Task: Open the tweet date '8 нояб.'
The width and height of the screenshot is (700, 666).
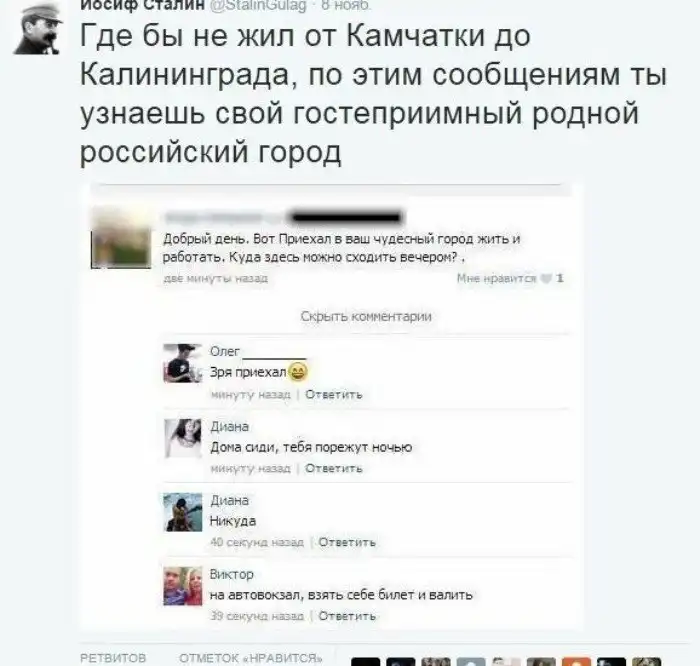Action: click(x=346, y=5)
